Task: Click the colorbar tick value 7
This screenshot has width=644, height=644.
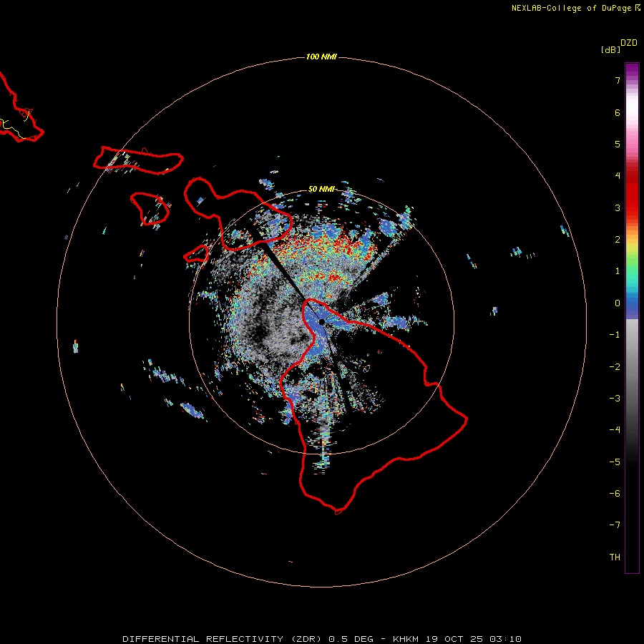Action: (618, 80)
